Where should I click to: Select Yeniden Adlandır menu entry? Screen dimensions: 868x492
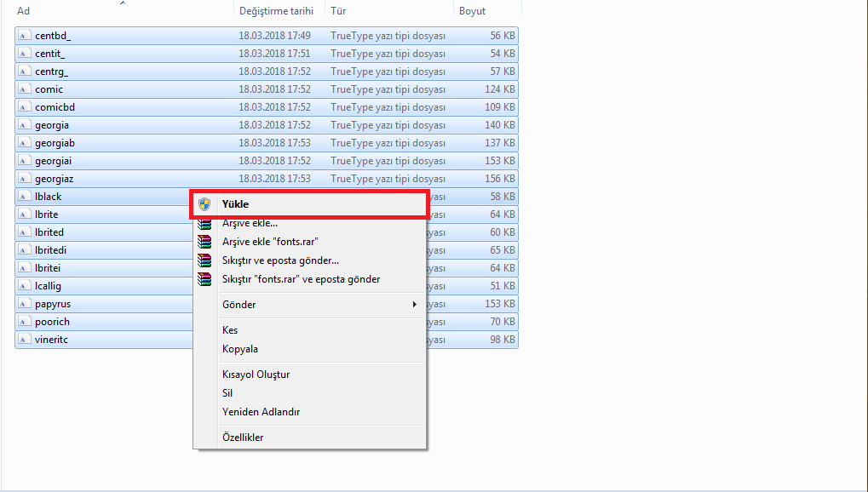[309, 412]
